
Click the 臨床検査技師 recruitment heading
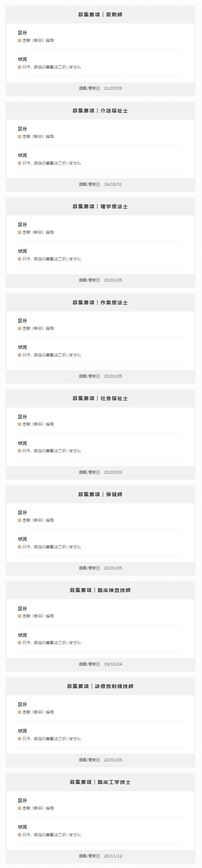coord(100,590)
